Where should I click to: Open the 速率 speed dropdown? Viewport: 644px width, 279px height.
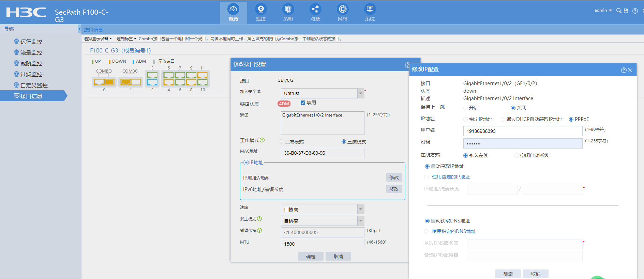[361, 209]
